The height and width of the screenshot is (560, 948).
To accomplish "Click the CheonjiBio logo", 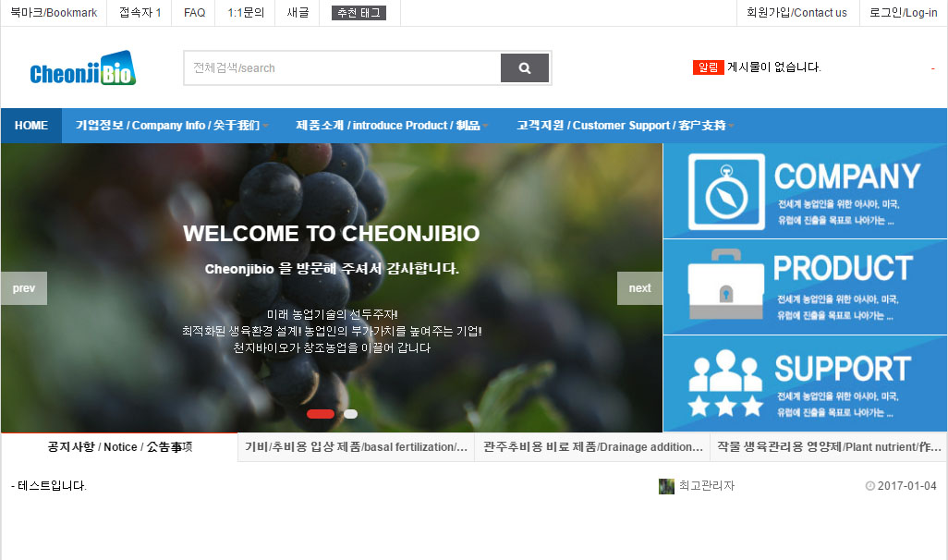I will tap(83, 67).
